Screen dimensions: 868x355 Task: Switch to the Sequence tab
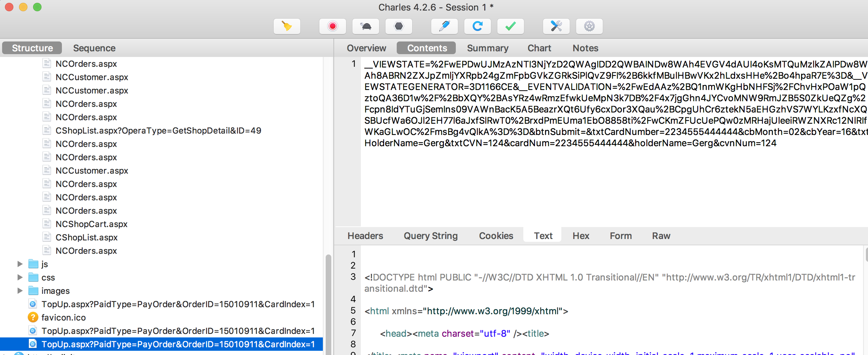coord(94,48)
